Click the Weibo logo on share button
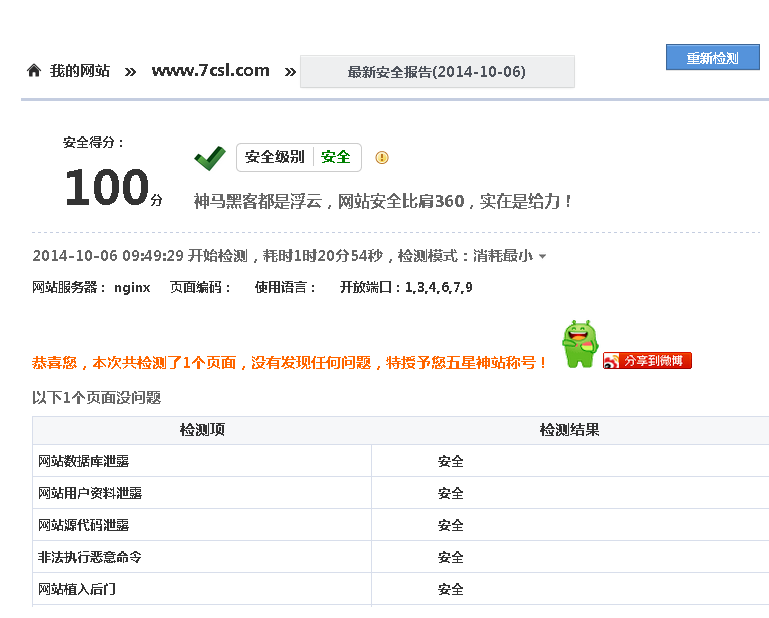Screen dimensions: 769x618 pyautogui.click(x=611, y=361)
